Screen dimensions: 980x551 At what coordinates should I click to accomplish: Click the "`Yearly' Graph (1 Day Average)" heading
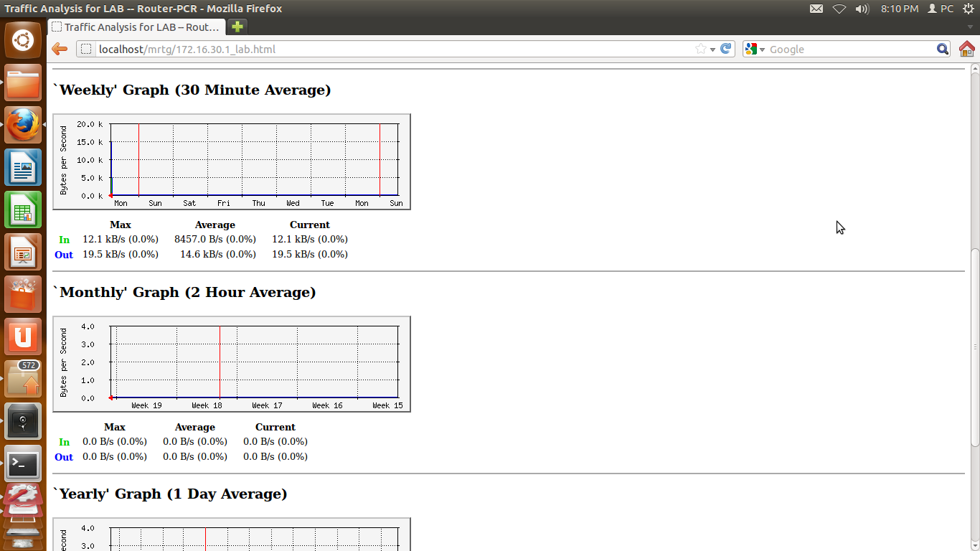170,494
